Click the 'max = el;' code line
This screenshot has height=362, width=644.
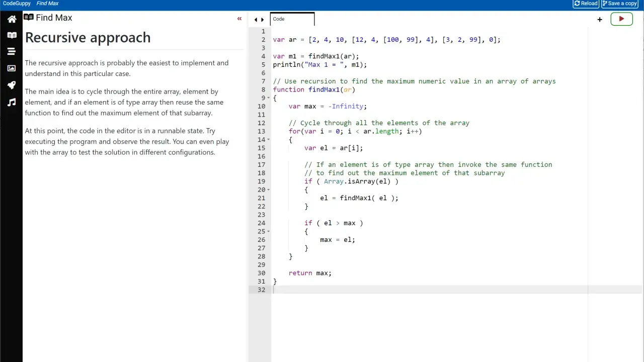337,240
